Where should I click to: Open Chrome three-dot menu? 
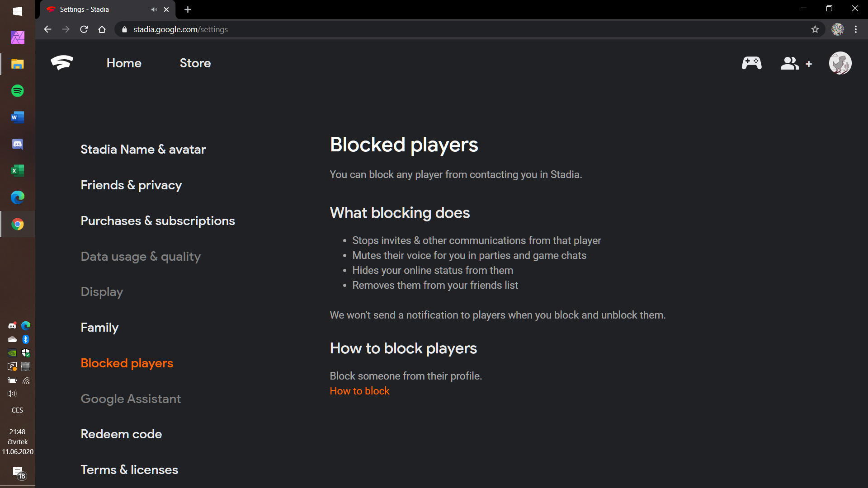pos(855,29)
